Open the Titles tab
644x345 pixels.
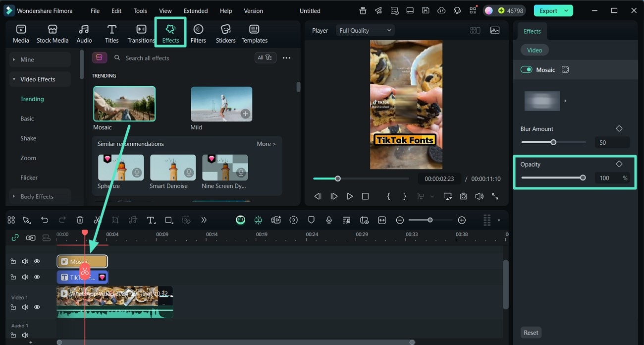click(112, 34)
